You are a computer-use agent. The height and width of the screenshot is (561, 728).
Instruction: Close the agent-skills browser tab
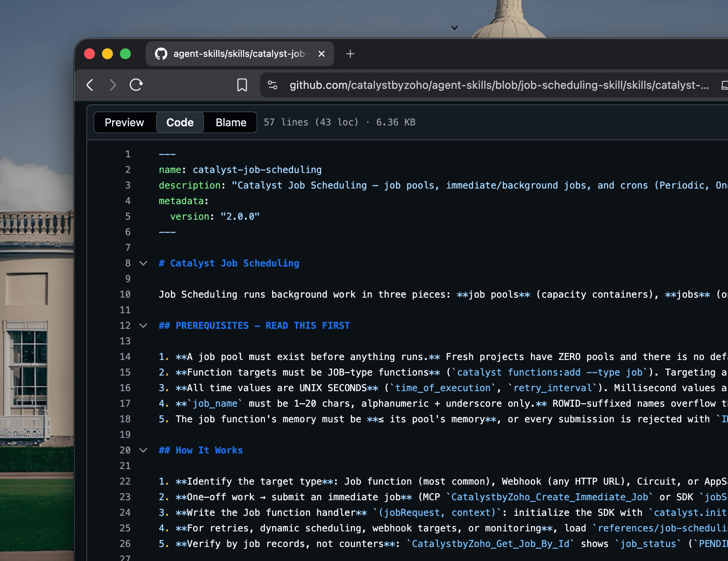pos(322,54)
